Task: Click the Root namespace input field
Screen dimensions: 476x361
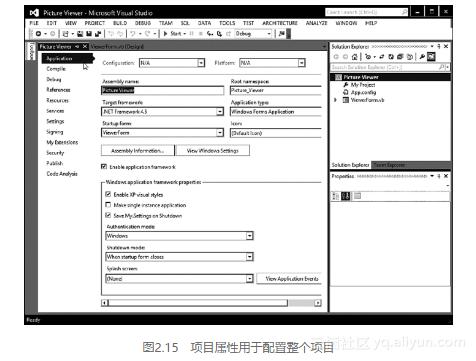Action: click(x=276, y=90)
